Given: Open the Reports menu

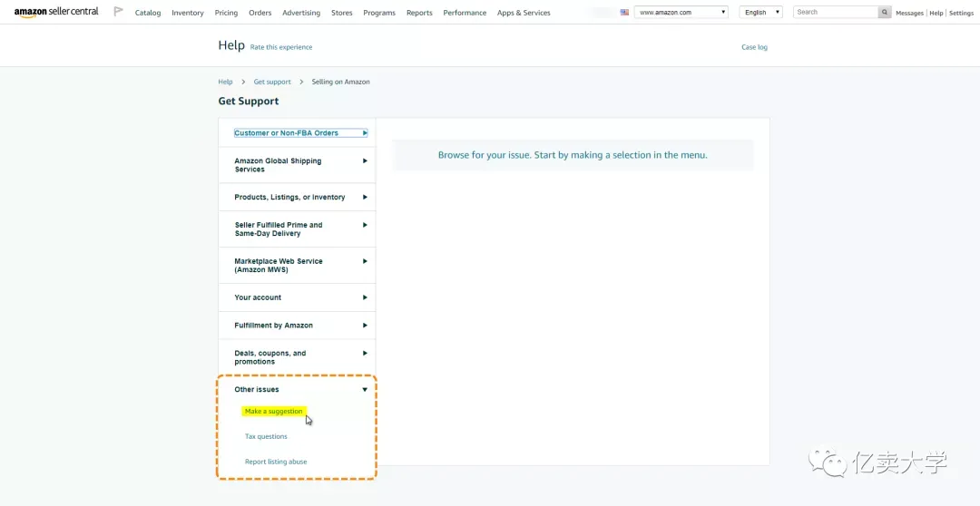Looking at the screenshot, I should [x=419, y=13].
